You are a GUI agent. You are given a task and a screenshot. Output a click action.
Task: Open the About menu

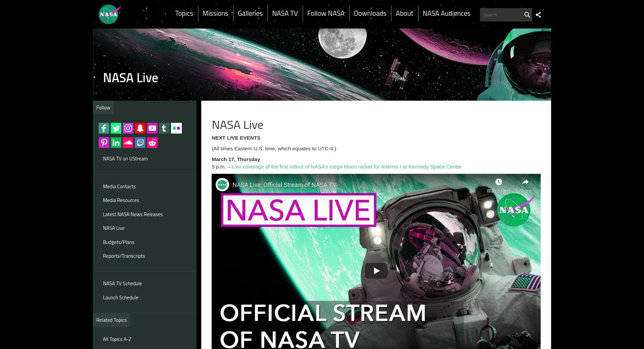pos(405,13)
